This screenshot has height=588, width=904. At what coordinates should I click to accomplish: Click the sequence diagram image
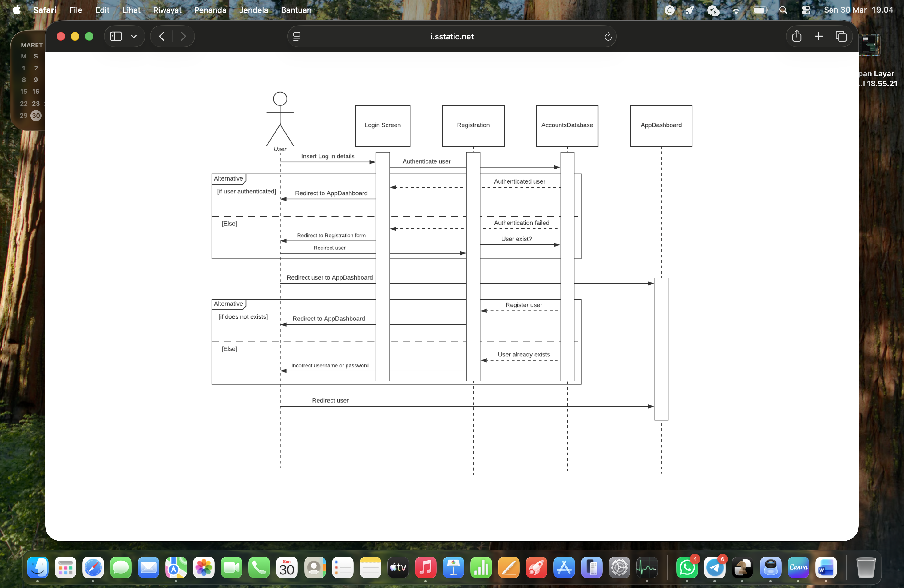click(452, 281)
